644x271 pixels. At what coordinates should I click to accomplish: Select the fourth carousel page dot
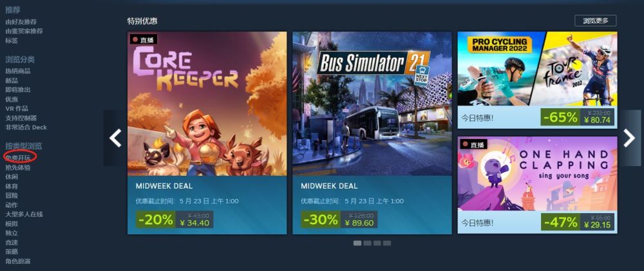[x=387, y=243]
